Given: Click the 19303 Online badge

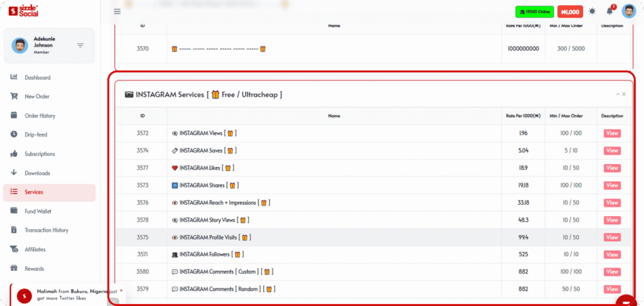Looking at the screenshot, I should pos(535,12).
